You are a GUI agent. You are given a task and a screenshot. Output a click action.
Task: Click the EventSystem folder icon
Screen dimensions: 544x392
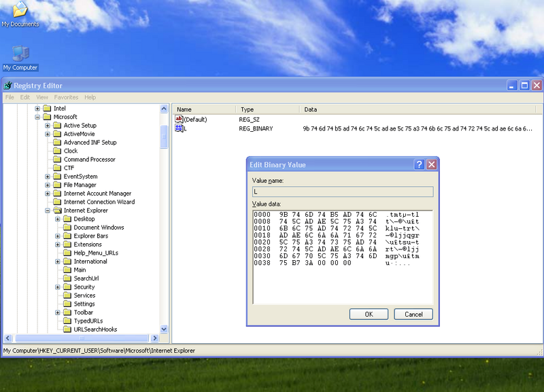pos(57,177)
